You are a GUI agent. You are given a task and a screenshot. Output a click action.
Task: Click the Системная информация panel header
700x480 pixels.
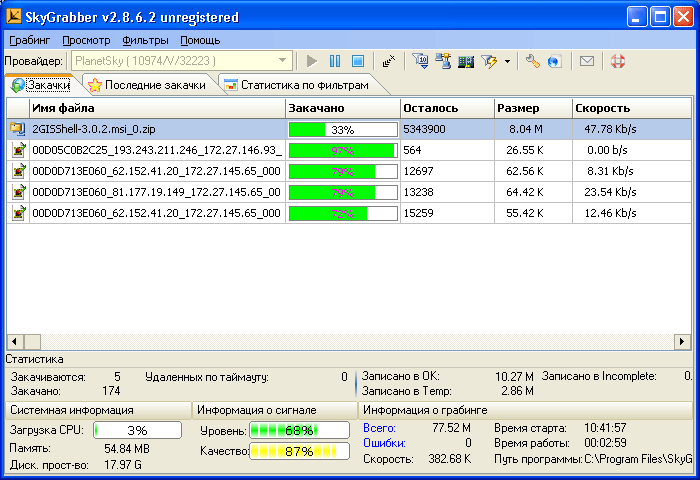[x=99, y=410]
